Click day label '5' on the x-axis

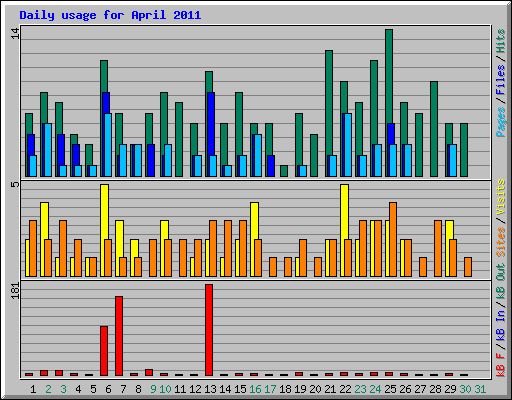pos(93,389)
